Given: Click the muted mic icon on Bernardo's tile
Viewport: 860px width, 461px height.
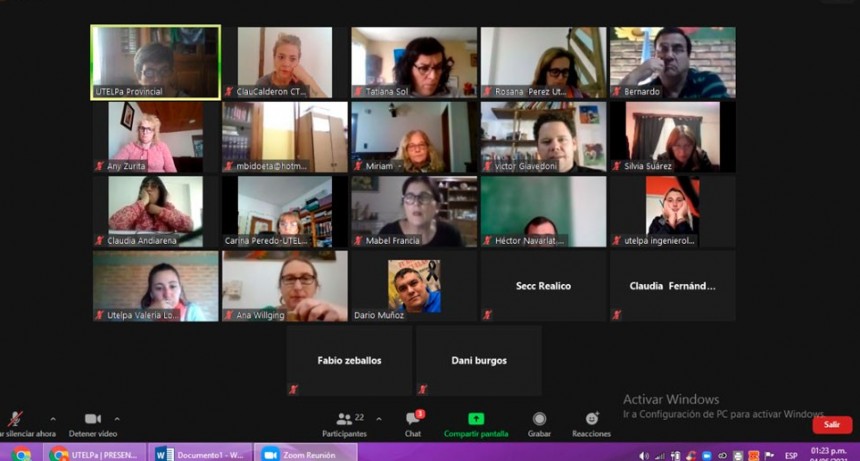Looking at the screenshot, I should pos(617,92).
